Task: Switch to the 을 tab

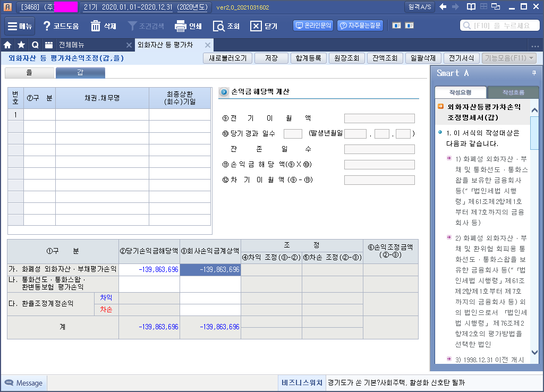Action: point(30,72)
